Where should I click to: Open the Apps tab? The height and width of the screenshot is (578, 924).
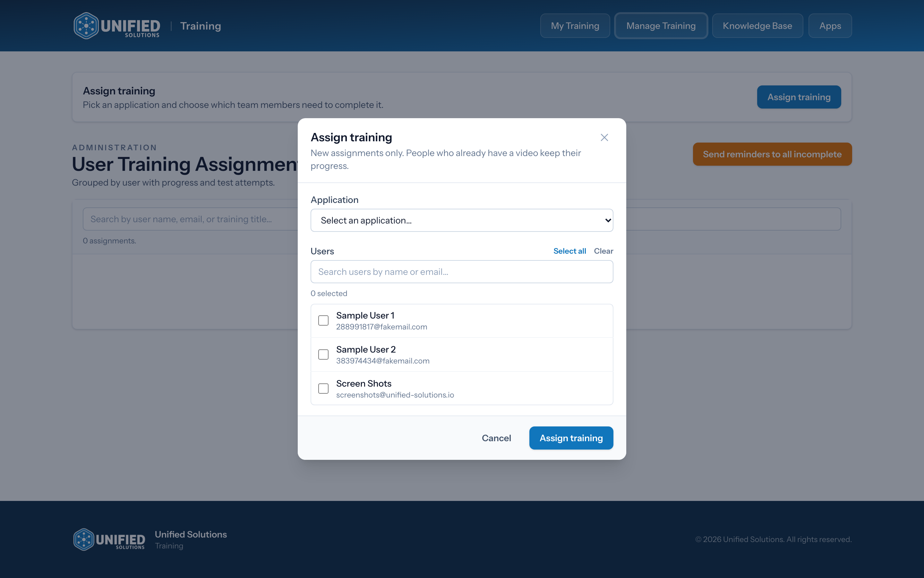tap(830, 26)
